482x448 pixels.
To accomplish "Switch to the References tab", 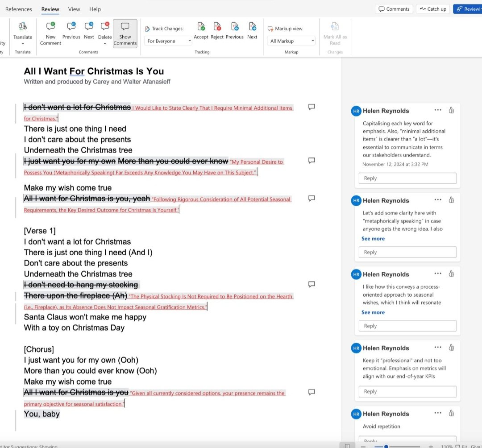I will tap(18, 9).
